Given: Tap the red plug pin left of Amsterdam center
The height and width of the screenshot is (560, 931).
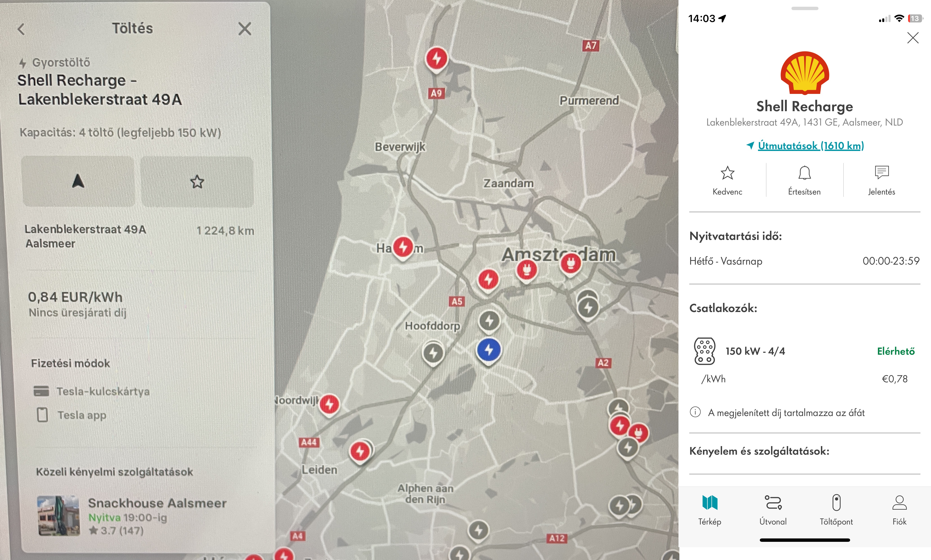Looking at the screenshot, I should point(527,270).
